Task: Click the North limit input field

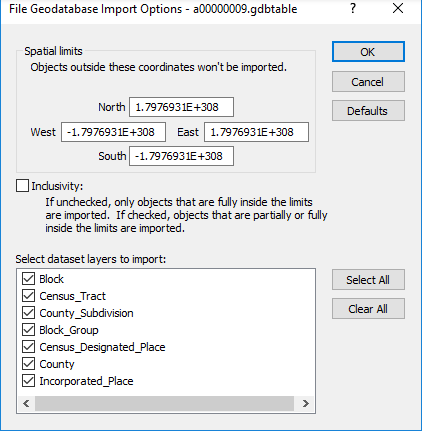Action: (181, 107)
